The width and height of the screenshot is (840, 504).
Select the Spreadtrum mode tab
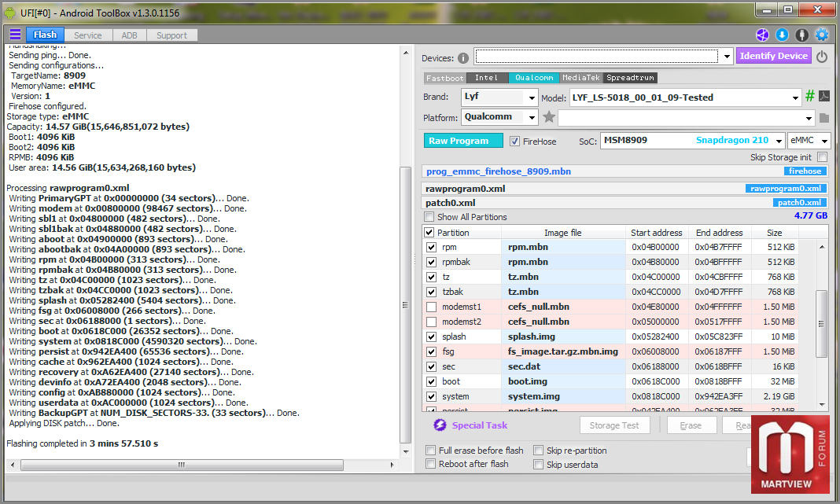630,78
